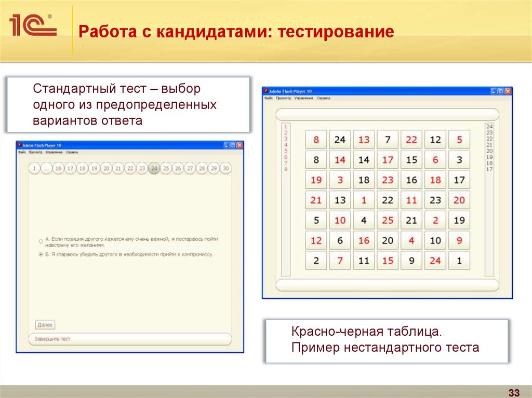Go to question 30 in the question strip

[225, 169]
